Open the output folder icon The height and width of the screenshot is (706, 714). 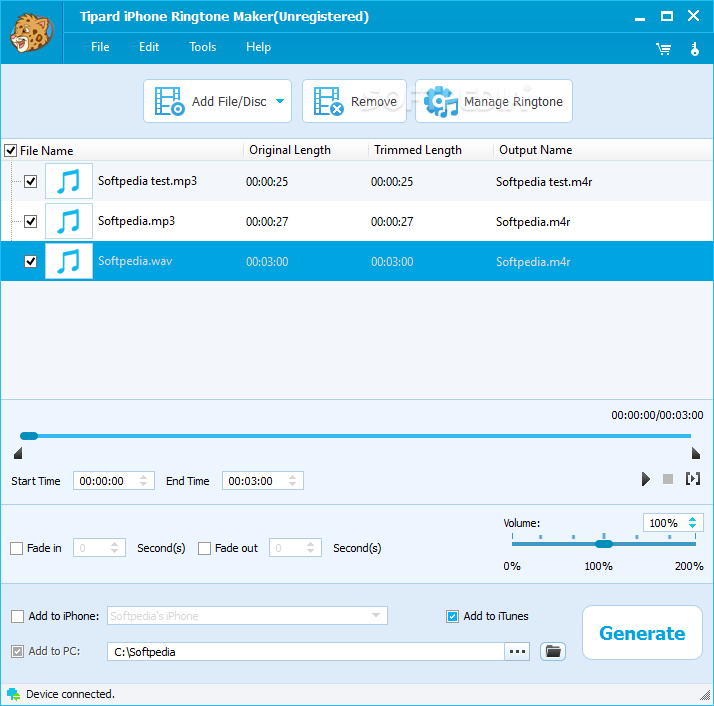tap(553, 651)
